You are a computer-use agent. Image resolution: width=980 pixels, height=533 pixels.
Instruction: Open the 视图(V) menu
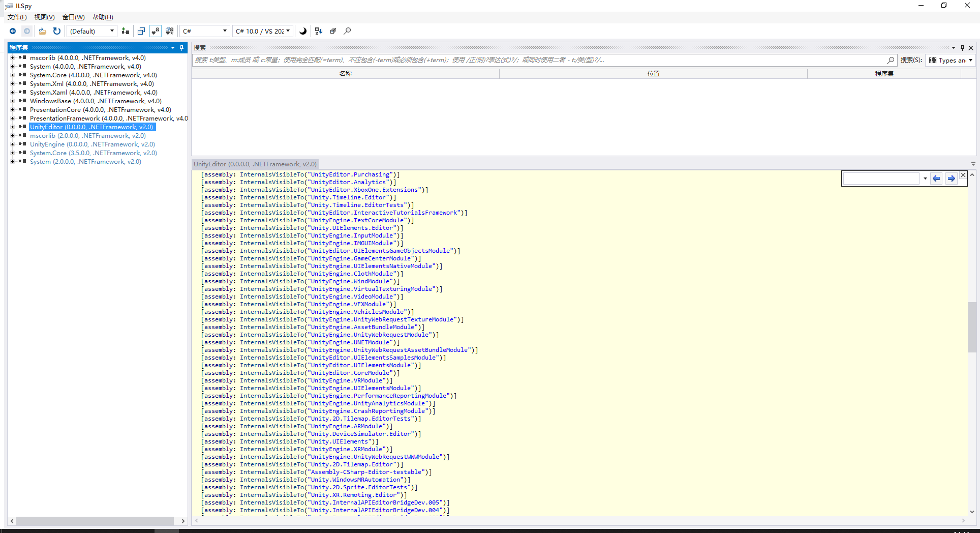44,17
